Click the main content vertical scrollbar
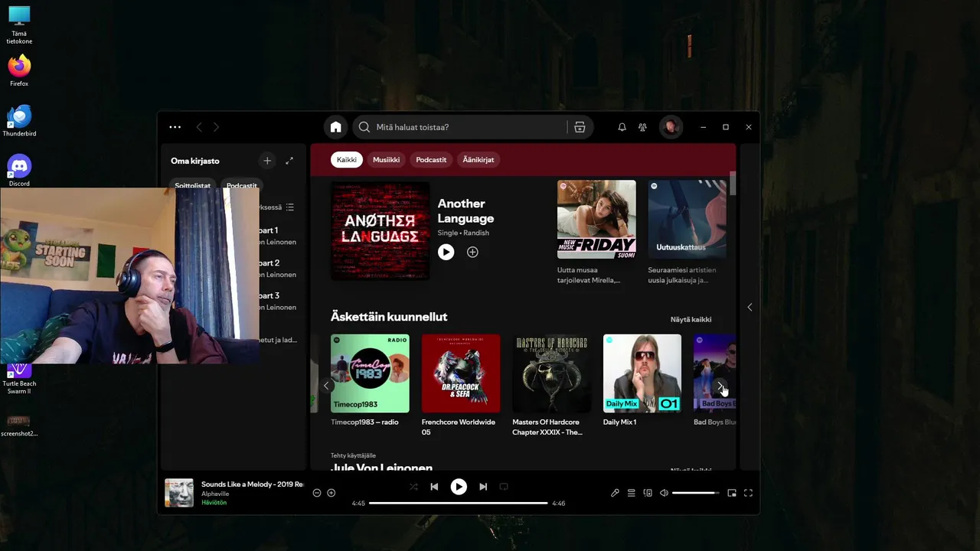Screen dimensions: 980x551 click(x=733, y=184)
